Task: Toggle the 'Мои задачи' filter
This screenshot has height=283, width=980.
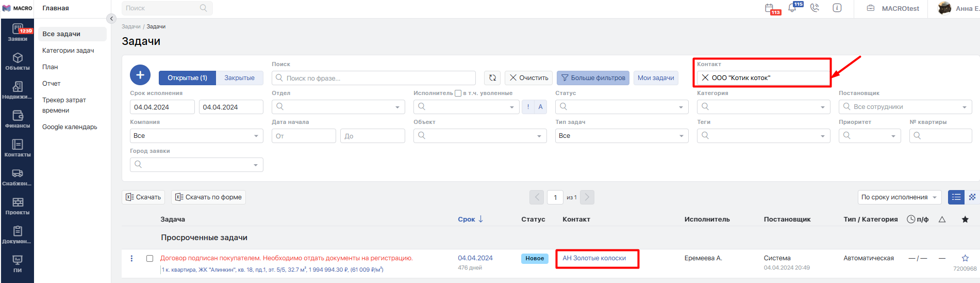Action: 656,78
